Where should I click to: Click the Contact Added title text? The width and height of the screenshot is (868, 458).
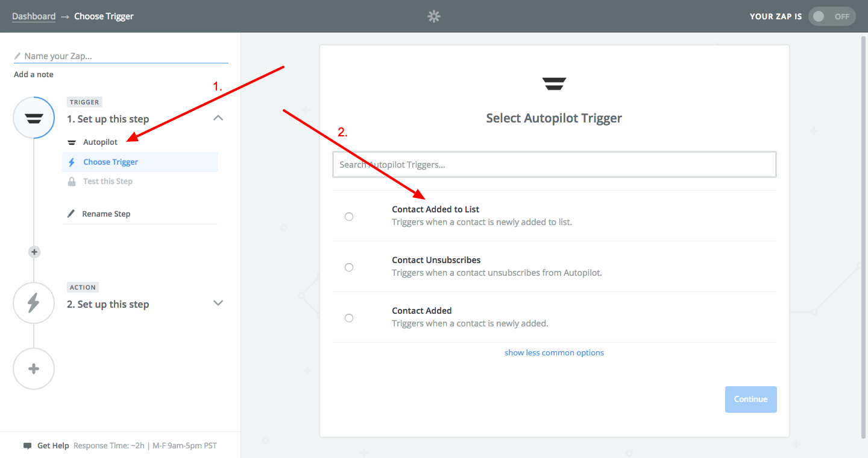[x=422, y=311]
